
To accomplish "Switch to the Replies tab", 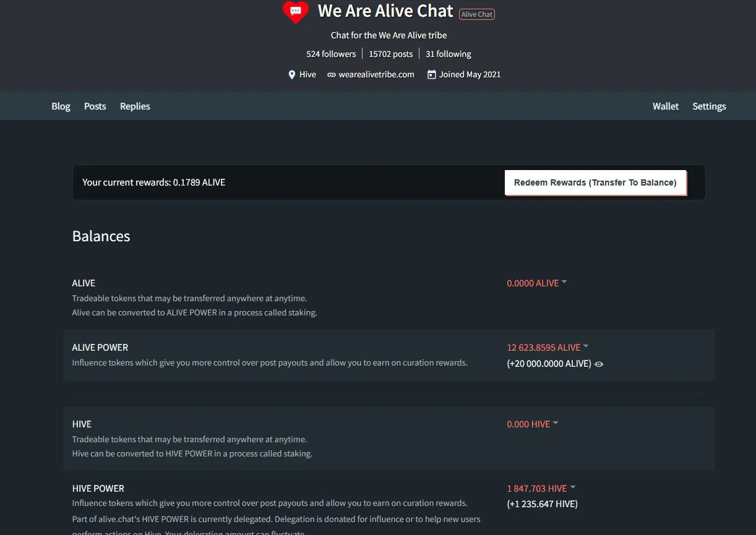I will pos(135,106).
